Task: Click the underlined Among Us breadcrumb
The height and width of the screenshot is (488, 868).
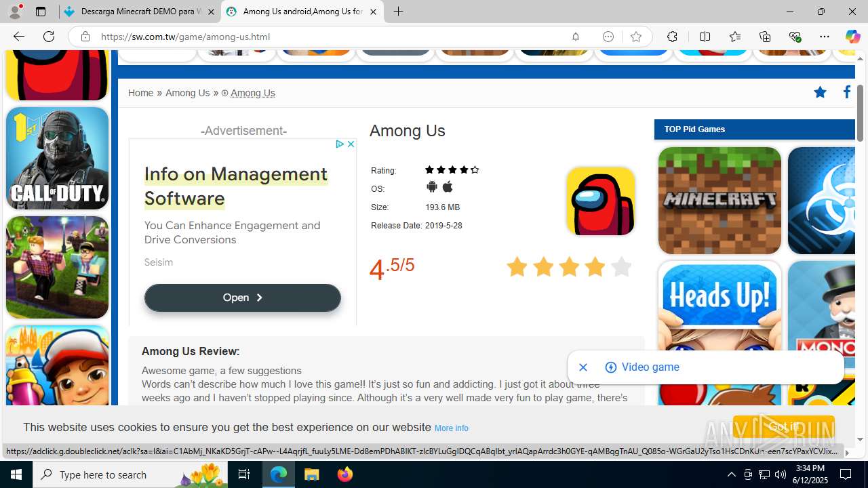Action: (x=252, y=93)
